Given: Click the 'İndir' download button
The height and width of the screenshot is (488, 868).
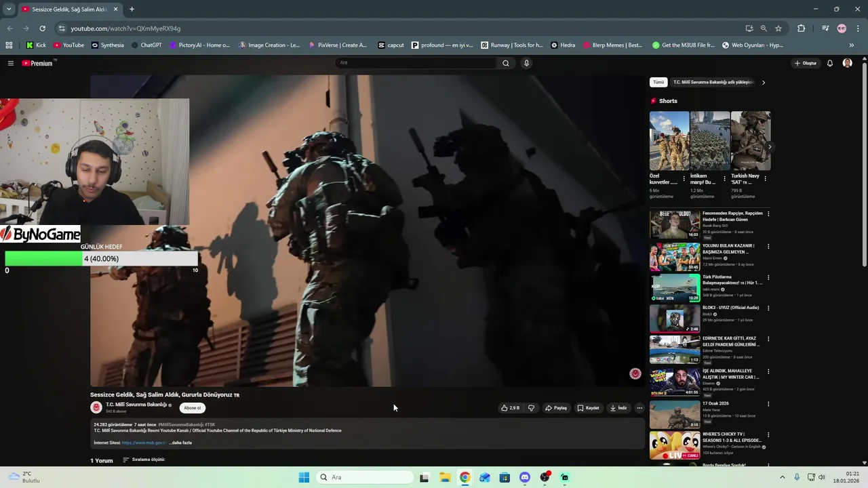Looking at the screenshot, I should point(618,408).
